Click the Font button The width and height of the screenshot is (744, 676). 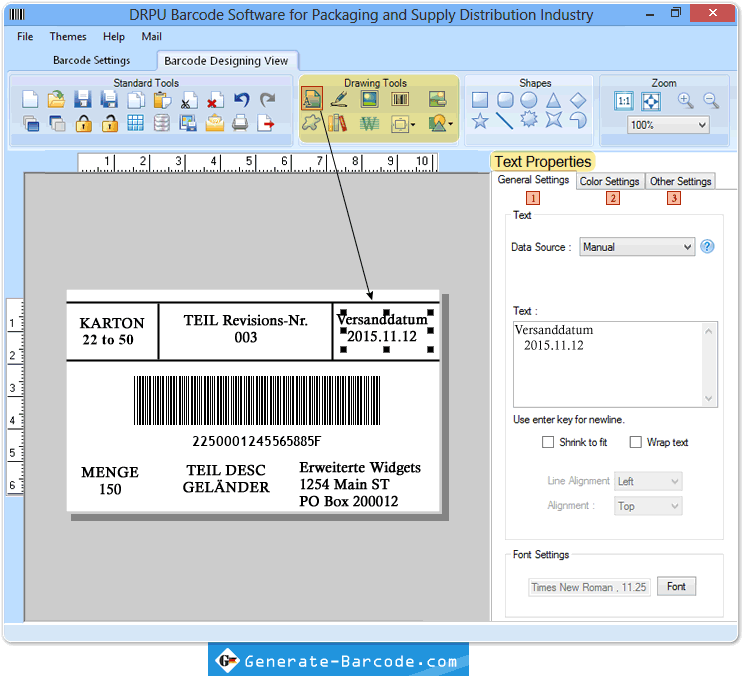[676, 586]
